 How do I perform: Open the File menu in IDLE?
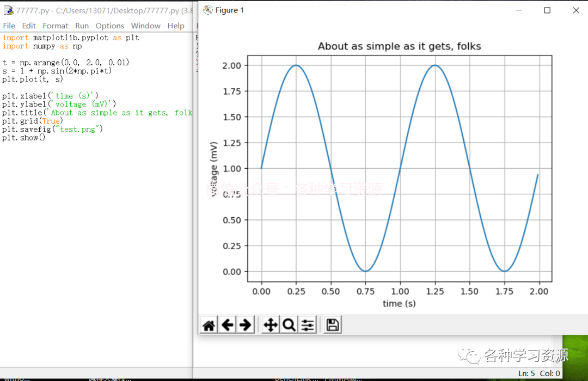[x=9, y=26]
